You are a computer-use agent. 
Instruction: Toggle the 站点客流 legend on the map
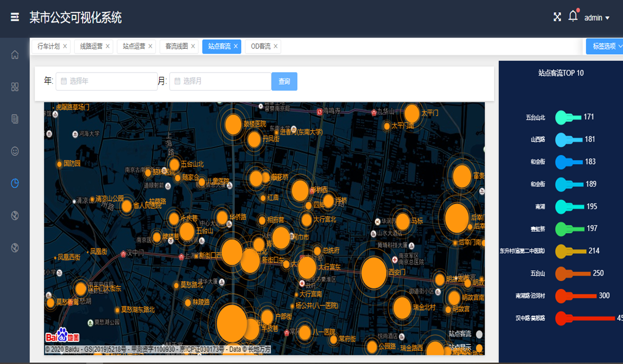point(466,334)
